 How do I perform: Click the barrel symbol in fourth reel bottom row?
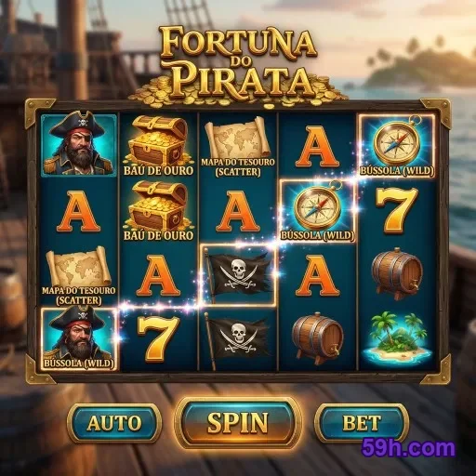coord(318,339)
